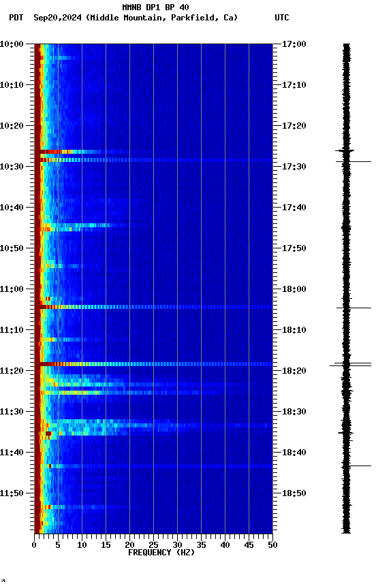Click the 11:30 PDT time label
Screen dimensions: 376x588
click(12, 412)
